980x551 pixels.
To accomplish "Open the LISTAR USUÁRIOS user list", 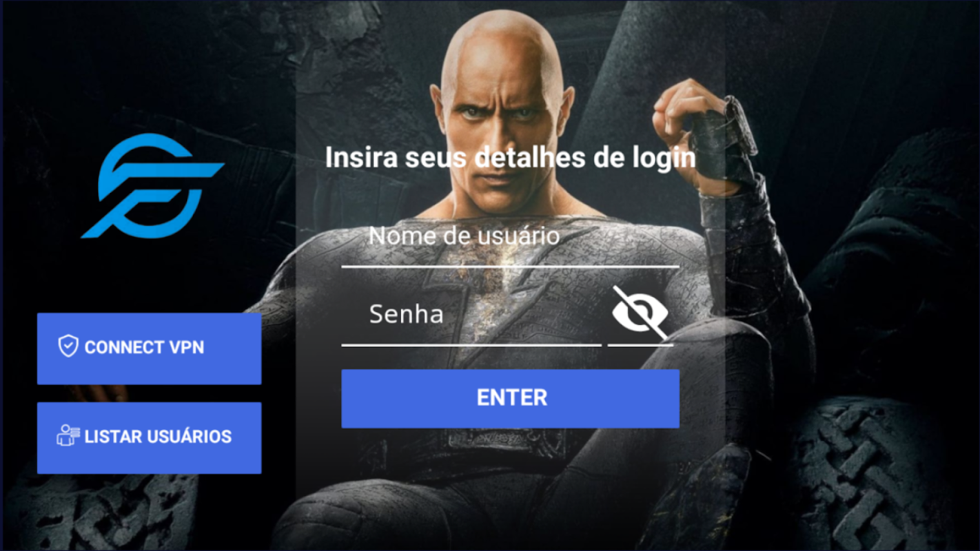I will click(149, 438).
